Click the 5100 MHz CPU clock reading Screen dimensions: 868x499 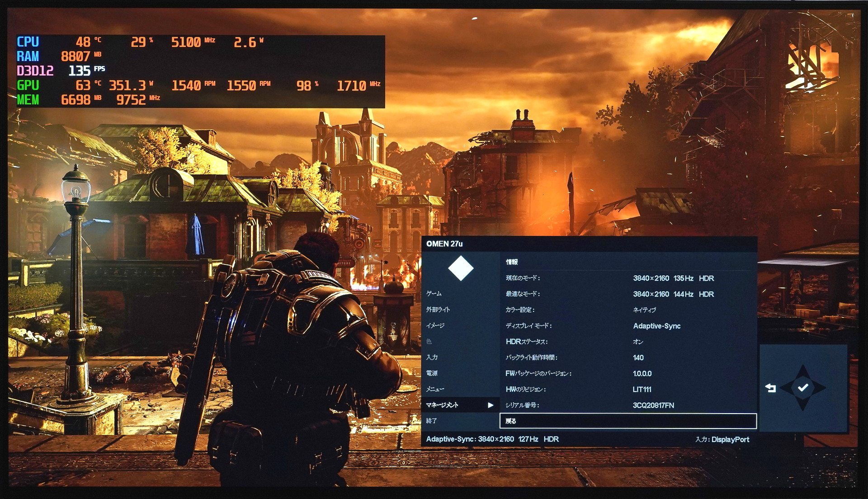tap(193, 42)
